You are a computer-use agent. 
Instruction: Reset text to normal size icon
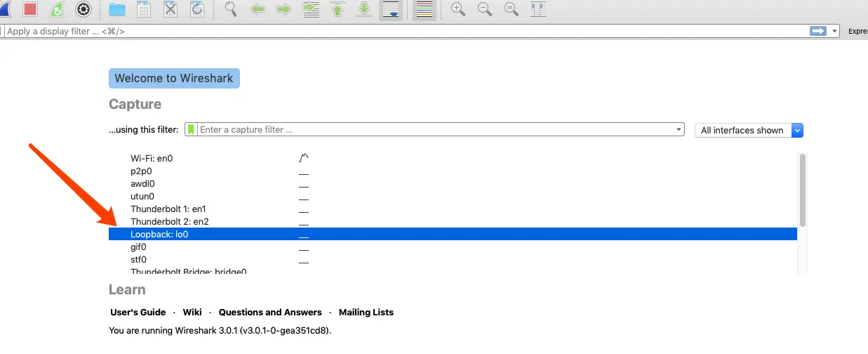click(x=512, y=9)
